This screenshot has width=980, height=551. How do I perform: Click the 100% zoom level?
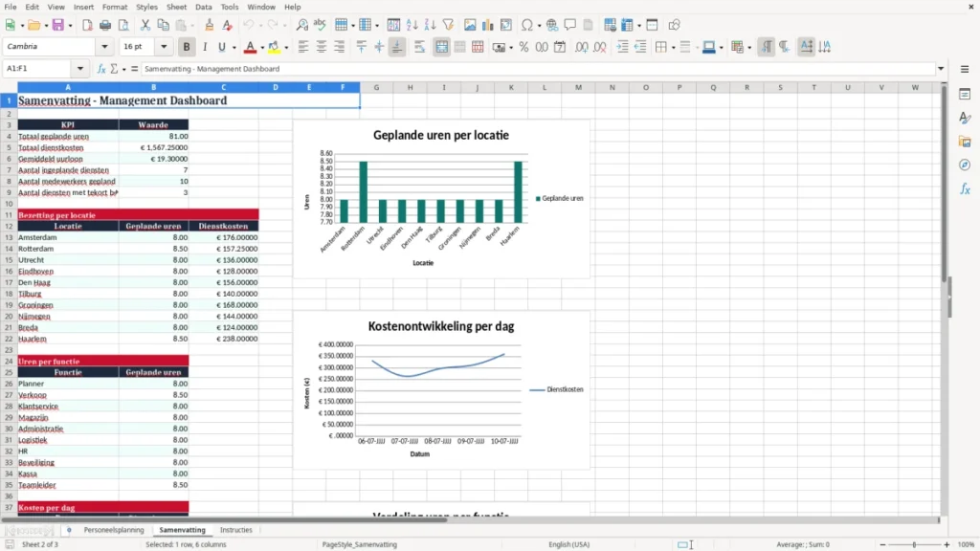pyautogui.click(x=967, y=544)
